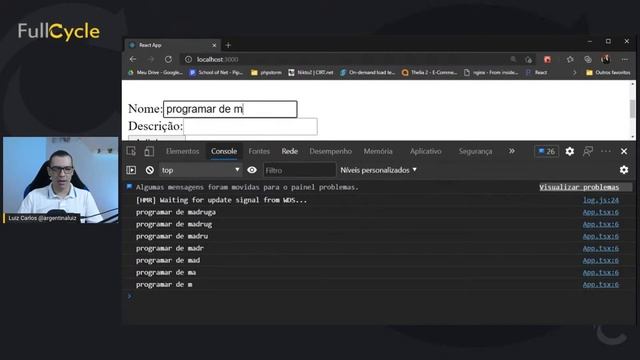Screen dimensions: 640x360
Task: Click the issues flag icon beside Algumas mensagens
Action: click(x=129, y=187)
